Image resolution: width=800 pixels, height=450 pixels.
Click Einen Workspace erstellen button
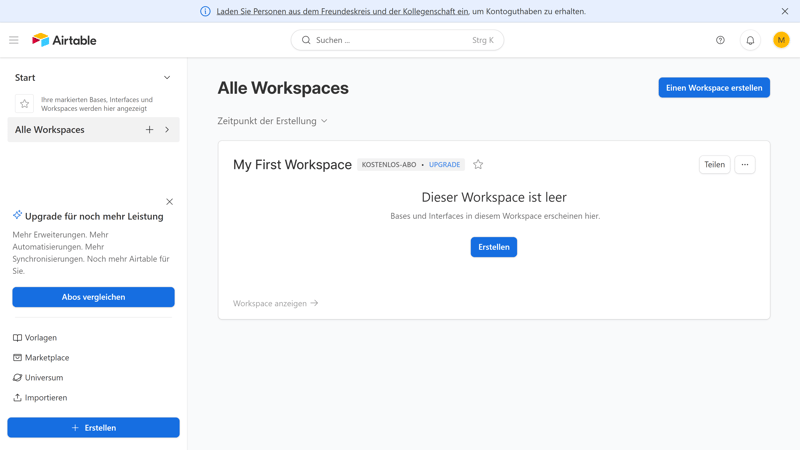[714, 88]
